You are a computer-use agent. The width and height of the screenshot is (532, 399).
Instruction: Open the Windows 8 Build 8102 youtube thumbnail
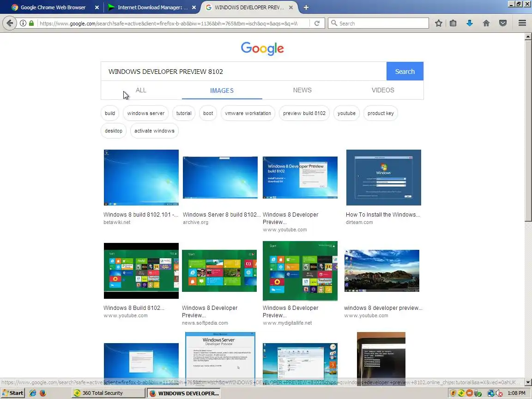point(141,271)
